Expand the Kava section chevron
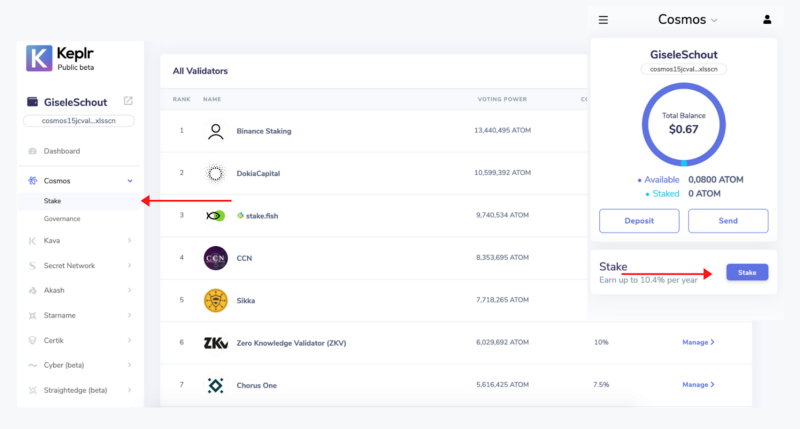This screenshot has width=800, height=429. [x=130, y=240]
